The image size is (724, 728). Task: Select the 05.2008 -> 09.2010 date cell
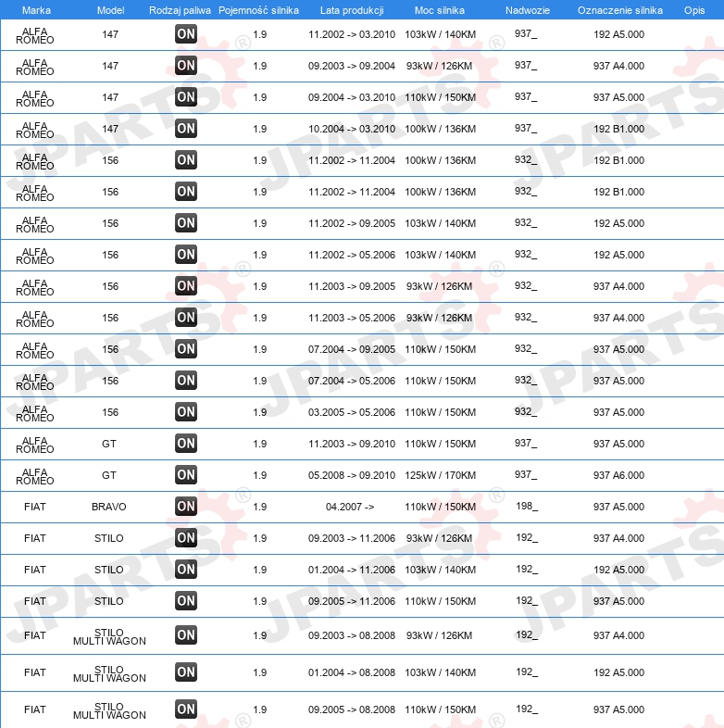pos(352,475)
